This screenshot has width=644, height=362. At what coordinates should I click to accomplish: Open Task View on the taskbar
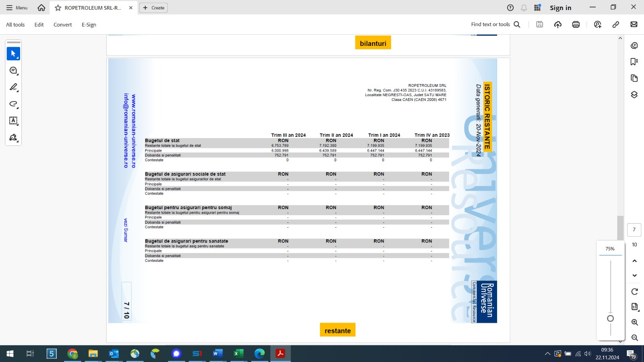pyautogui.click(x=30, y=354)
